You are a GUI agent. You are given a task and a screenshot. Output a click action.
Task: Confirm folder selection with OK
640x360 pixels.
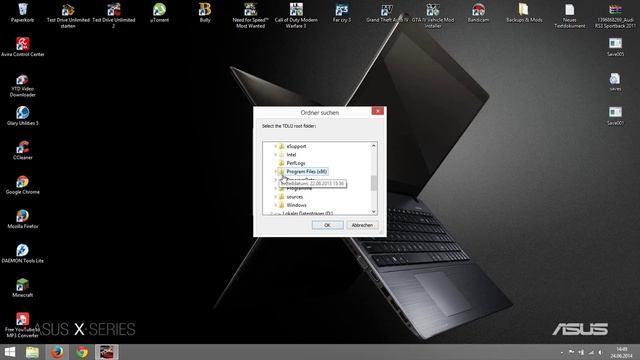coord(327,225)
